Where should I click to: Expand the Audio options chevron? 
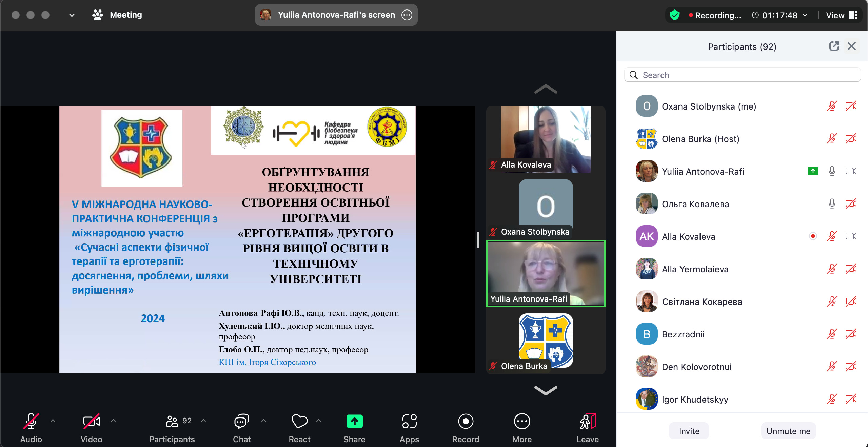click(x=53, y=421)
